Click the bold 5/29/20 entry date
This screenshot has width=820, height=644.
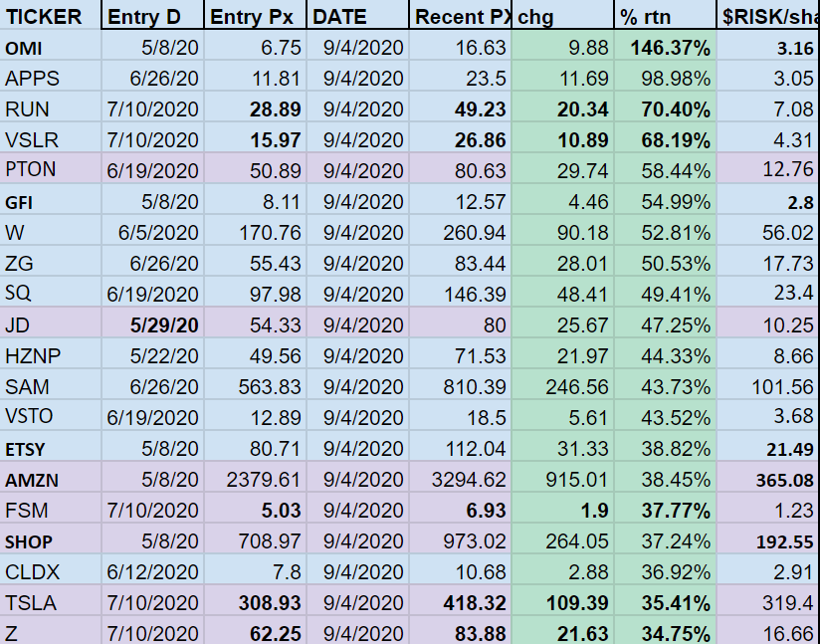pos(152,322)
